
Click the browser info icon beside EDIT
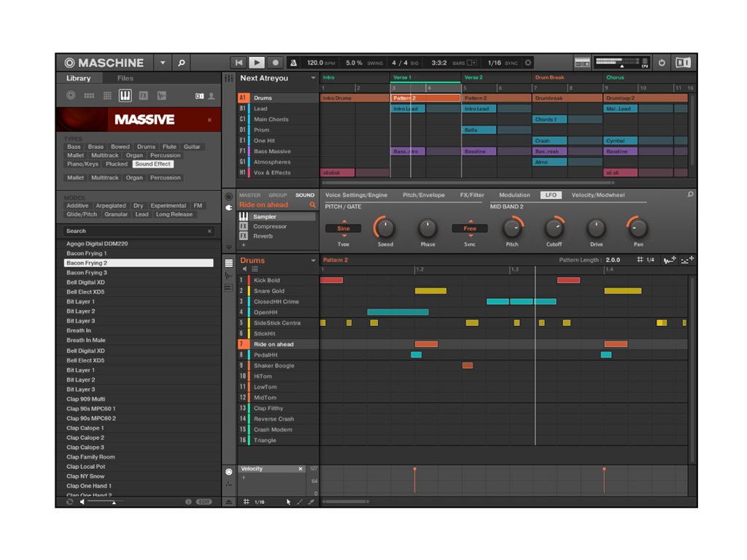[188, 502]
